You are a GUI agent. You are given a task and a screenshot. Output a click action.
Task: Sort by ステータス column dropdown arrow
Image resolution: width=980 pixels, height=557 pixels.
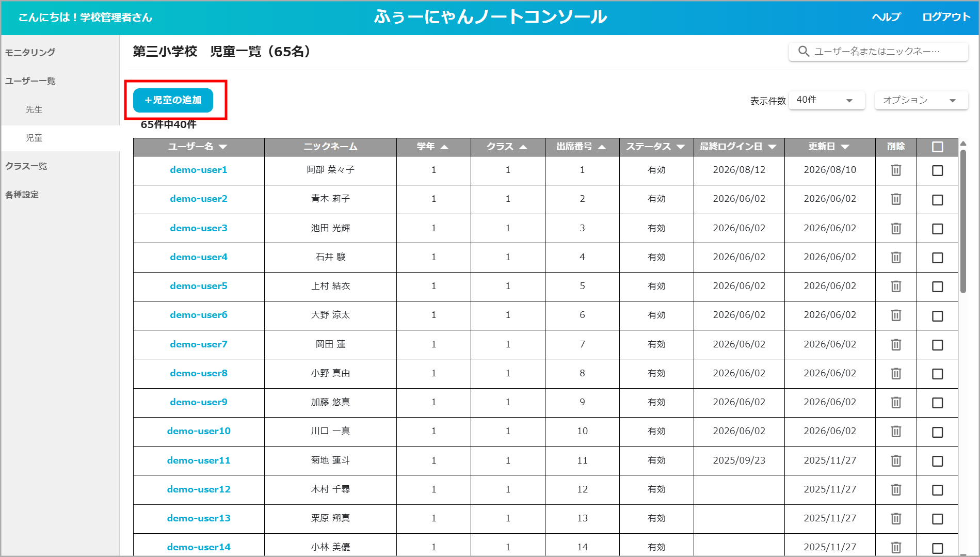click(681, 147)
